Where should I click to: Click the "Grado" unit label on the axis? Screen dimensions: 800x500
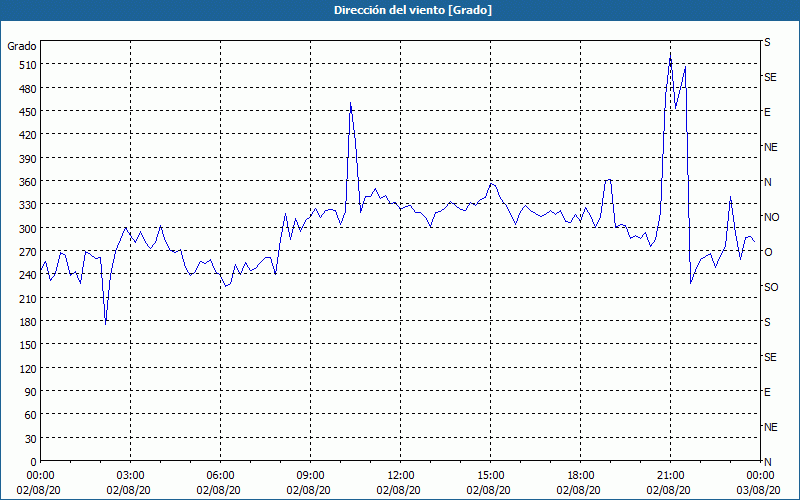coord(22,46)
